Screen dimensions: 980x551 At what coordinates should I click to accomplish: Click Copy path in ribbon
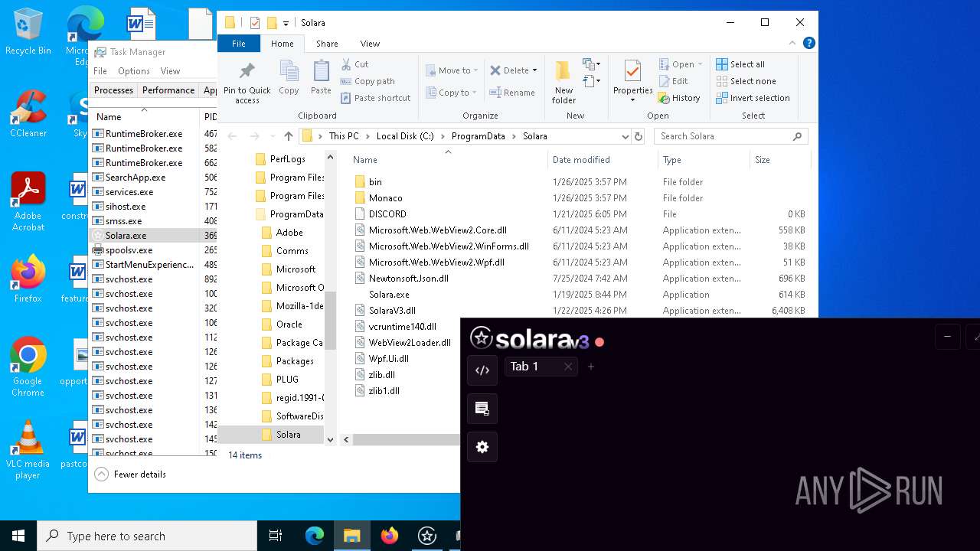[x=367, y=81]
